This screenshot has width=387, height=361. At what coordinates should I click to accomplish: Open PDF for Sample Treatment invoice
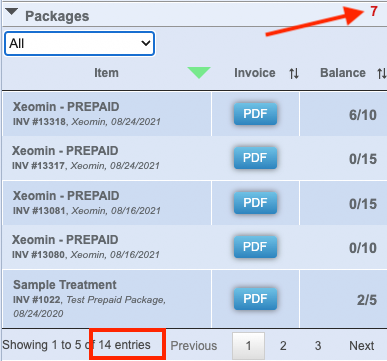255,299
